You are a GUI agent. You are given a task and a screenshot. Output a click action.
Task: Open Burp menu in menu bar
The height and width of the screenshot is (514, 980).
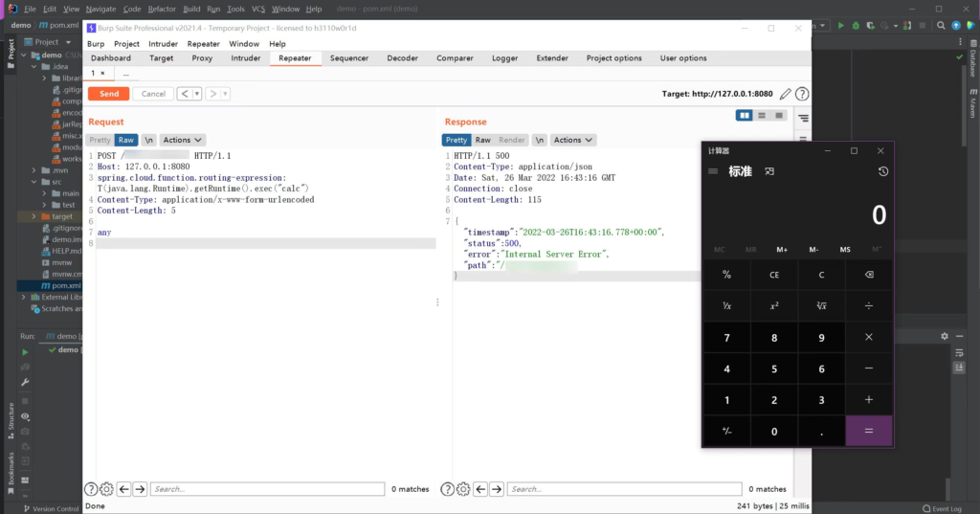[x=96, y=44]
